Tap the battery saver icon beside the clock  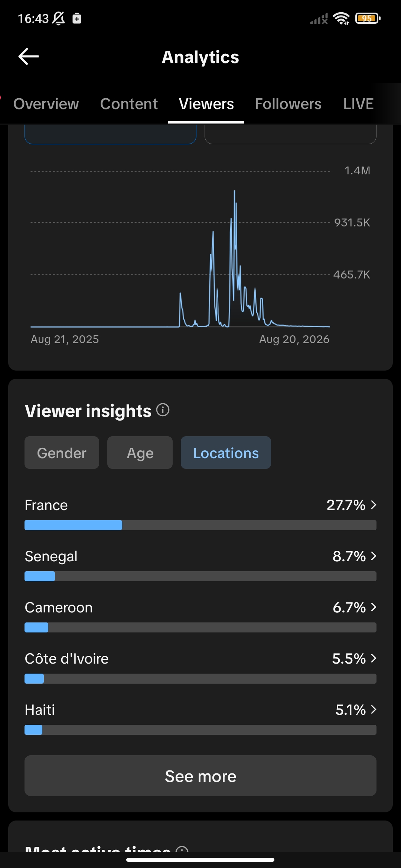click(x=77, y=18)
